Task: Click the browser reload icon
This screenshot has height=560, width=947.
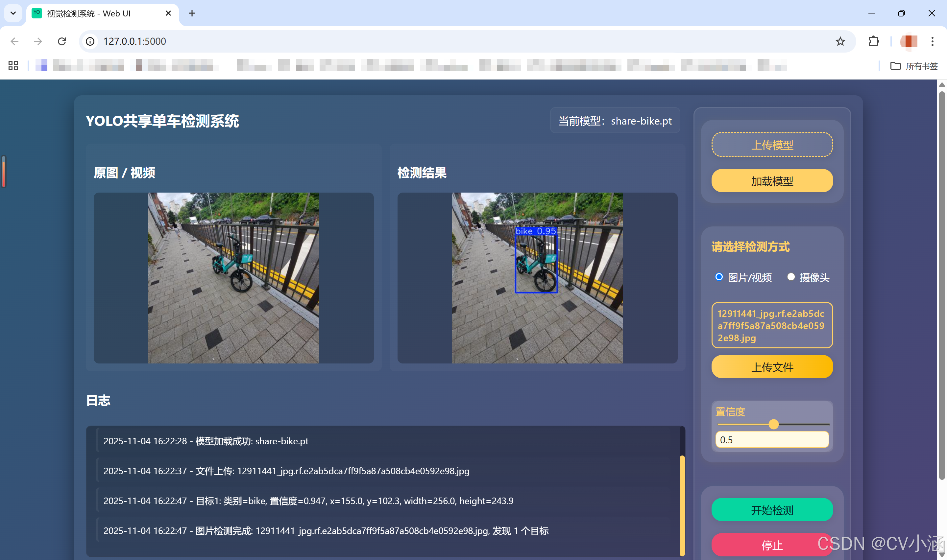Action: [62, 41]
